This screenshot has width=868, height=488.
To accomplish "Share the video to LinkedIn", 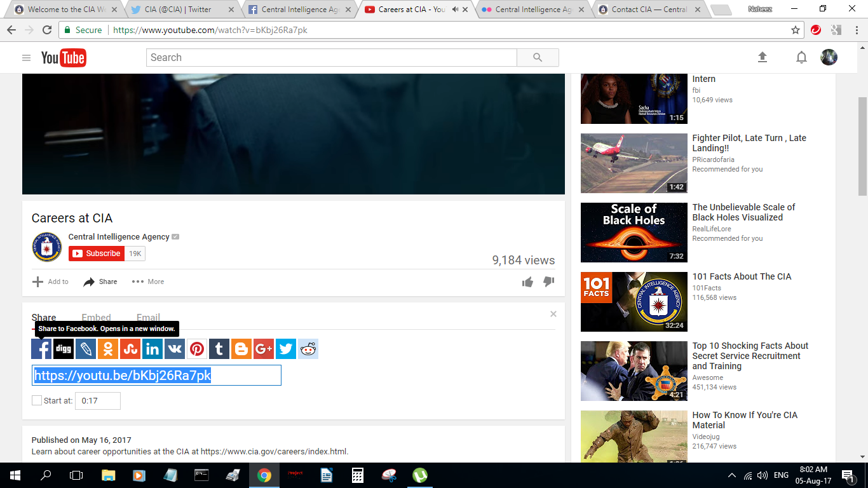I will 153,349.
